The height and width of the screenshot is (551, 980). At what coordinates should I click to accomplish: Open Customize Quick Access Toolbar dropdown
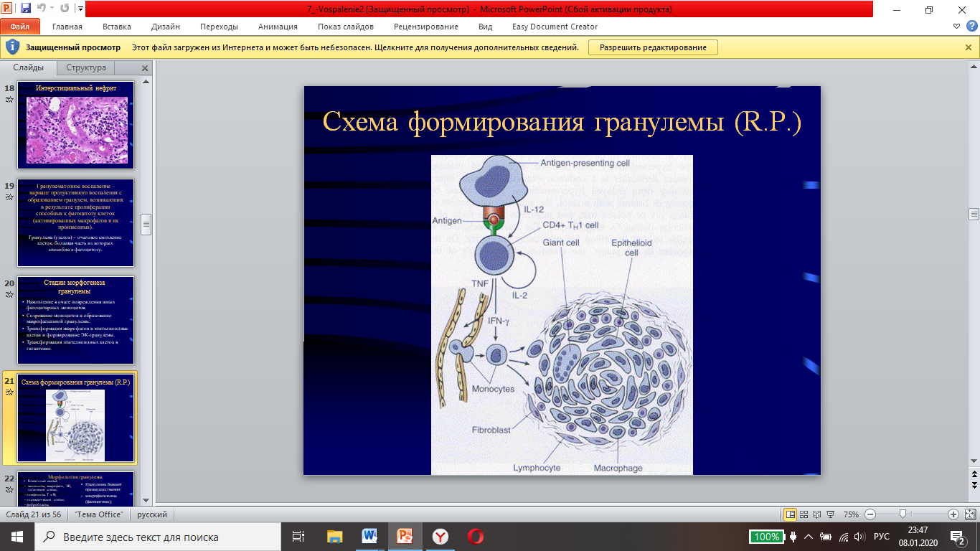(x=80, y=9)
